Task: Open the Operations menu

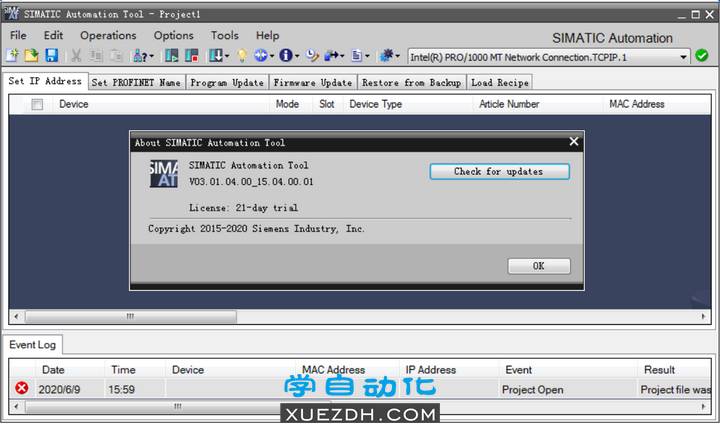Action: pyautogui.click(x=108, y=35)
